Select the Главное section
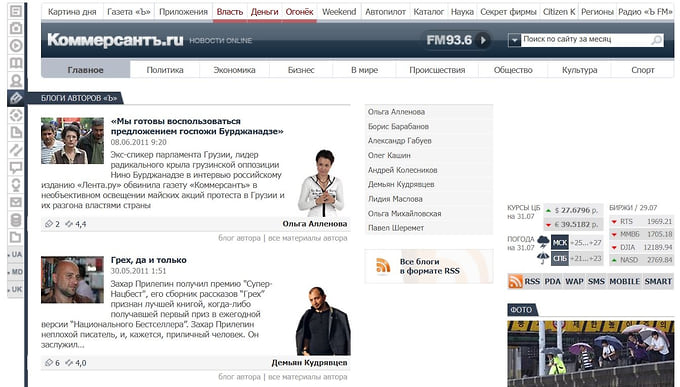The width and height of the screenshot is (680, 387). point(85,70)
